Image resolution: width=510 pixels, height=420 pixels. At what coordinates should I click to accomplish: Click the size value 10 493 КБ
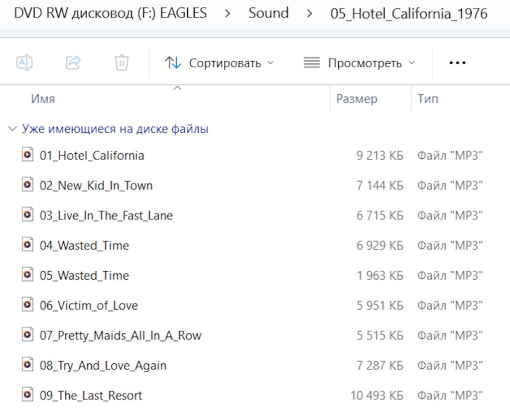click(x=377, y=395)
